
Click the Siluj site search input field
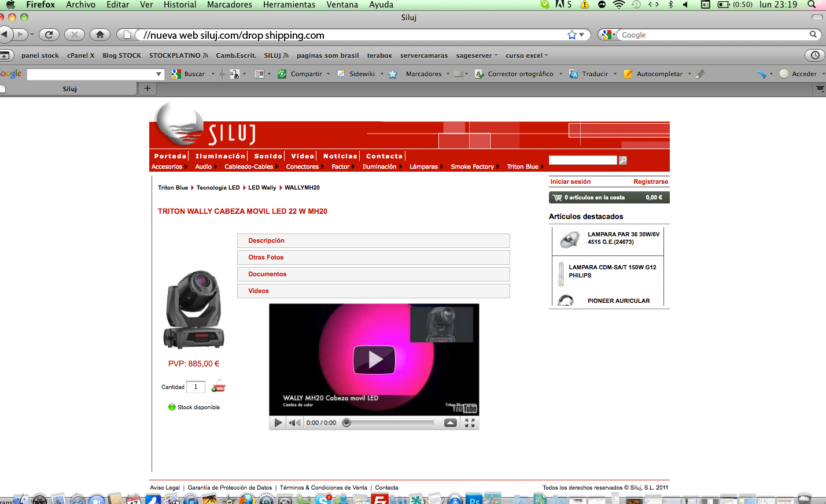click(583, 160)
